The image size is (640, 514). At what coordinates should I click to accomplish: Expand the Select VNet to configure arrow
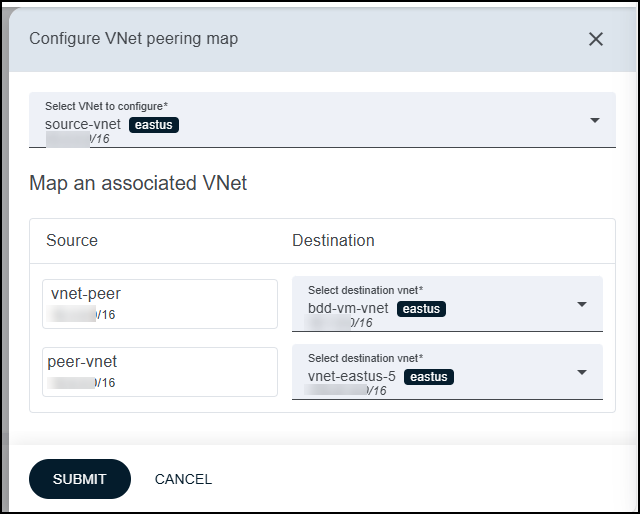tap(595, 120)
